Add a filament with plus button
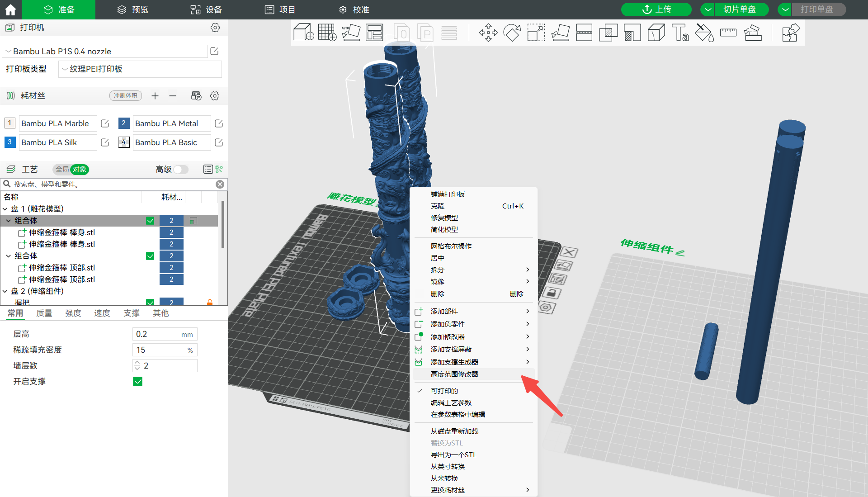This screenshot has width=868, height=497. pos(155,95)
